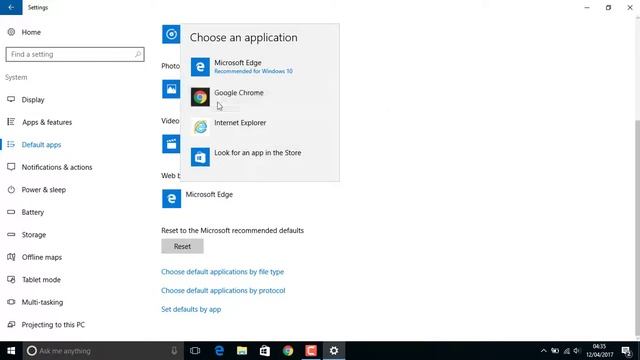Screen dimensions: 640x360
Task: Click the Display monitor icon in sidebar
Action: pos(11,99)
